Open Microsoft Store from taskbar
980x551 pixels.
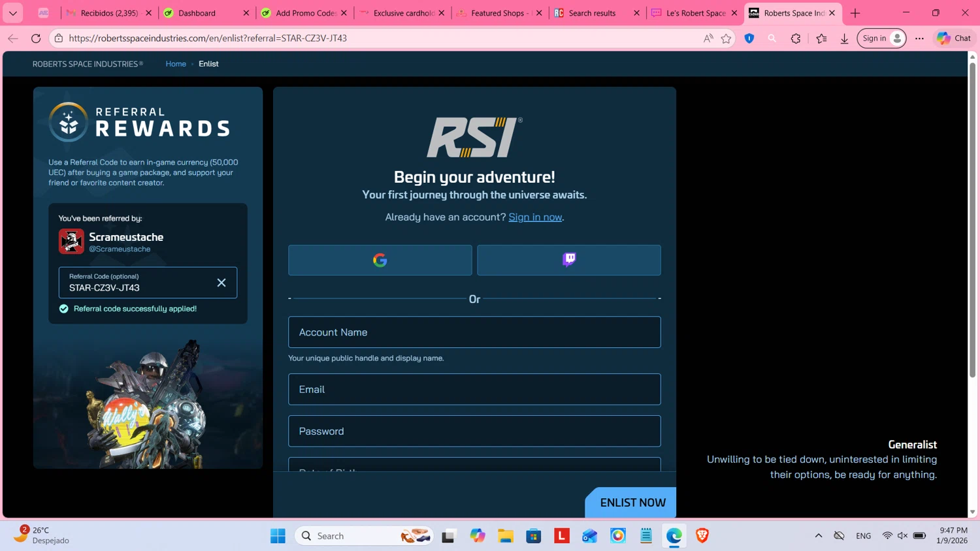click(x=534, y=536)
